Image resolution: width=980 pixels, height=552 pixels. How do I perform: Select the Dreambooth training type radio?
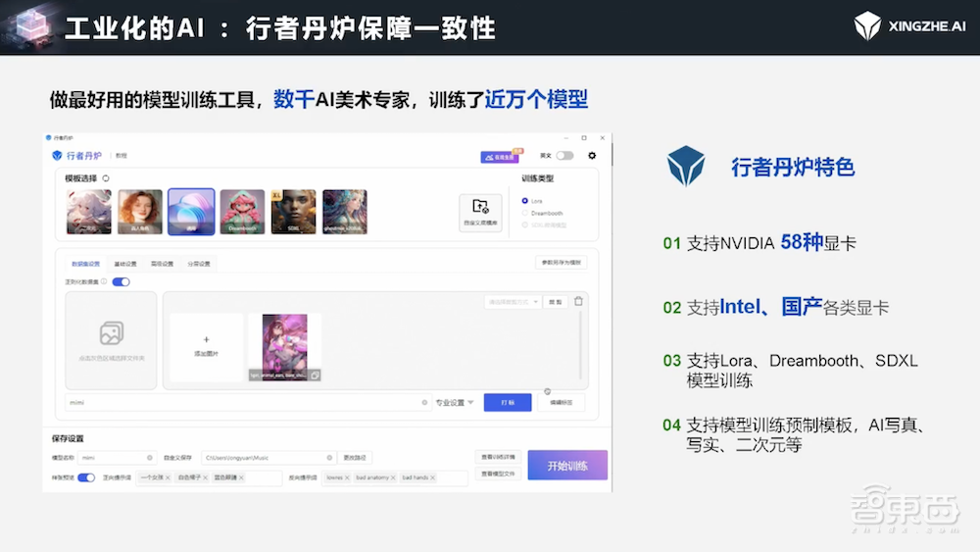click(x=525, y=213)
